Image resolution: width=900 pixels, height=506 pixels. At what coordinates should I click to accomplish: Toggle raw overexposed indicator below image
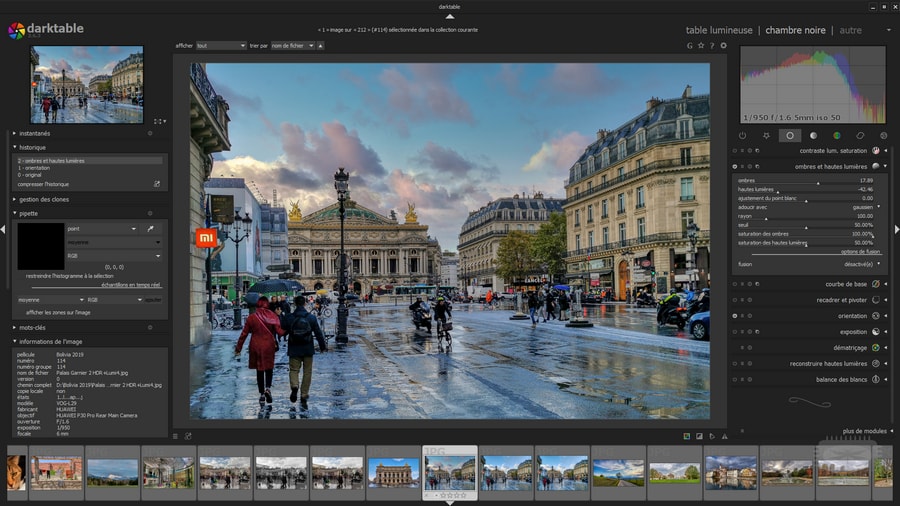[x=686, y=437]
